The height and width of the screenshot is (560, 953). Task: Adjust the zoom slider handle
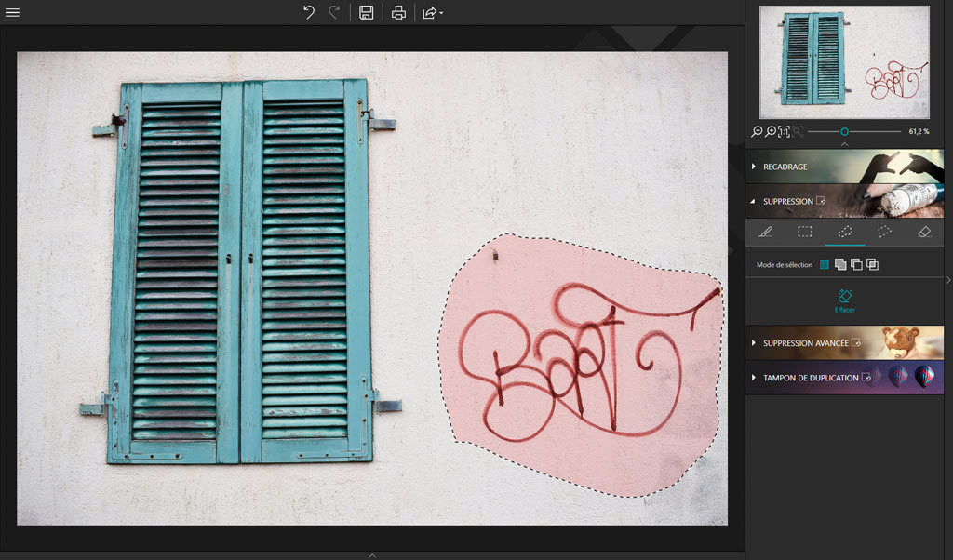[844, 132]
